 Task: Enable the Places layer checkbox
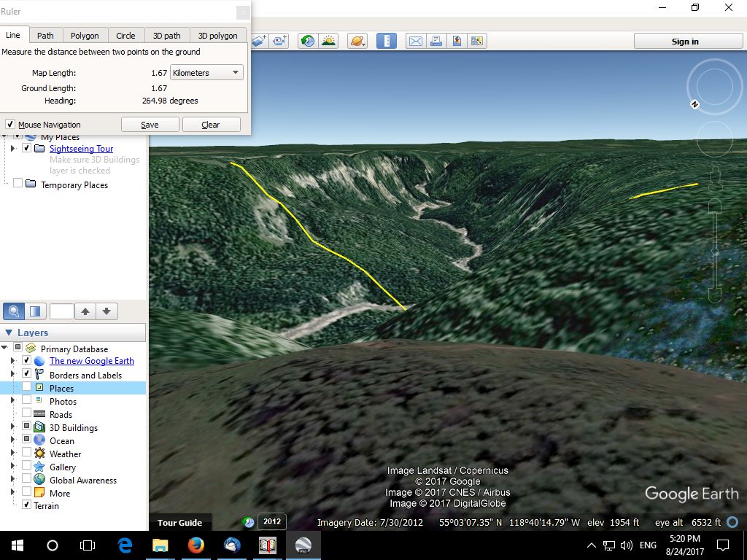tap(27, 386)
